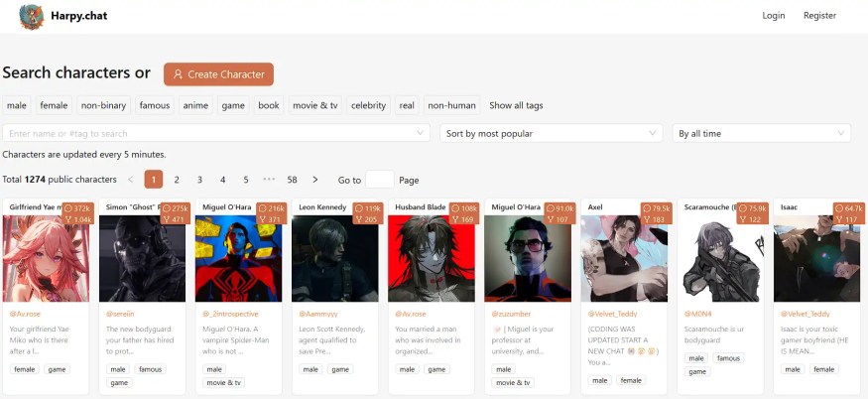Open the Simon "Ghost" character image
Viewport: 868px width, 399px height.
click(x=142, y=258)
